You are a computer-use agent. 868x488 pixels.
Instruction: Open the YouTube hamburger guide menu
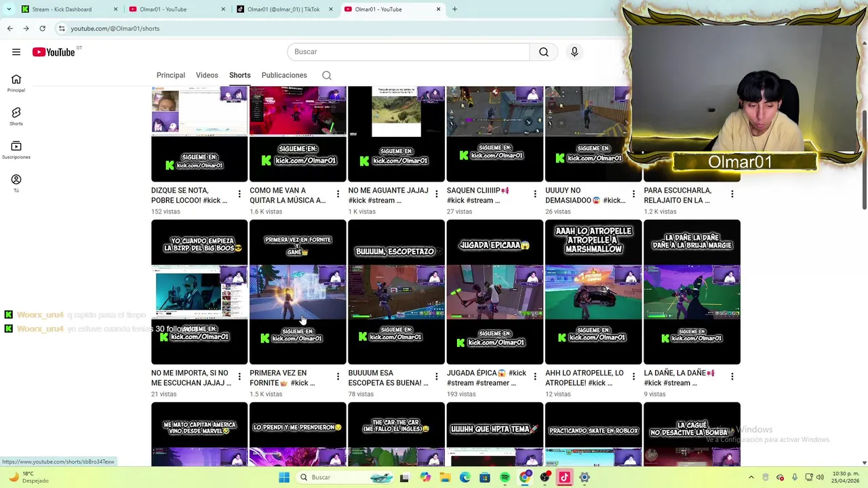[x=16, y=52]
